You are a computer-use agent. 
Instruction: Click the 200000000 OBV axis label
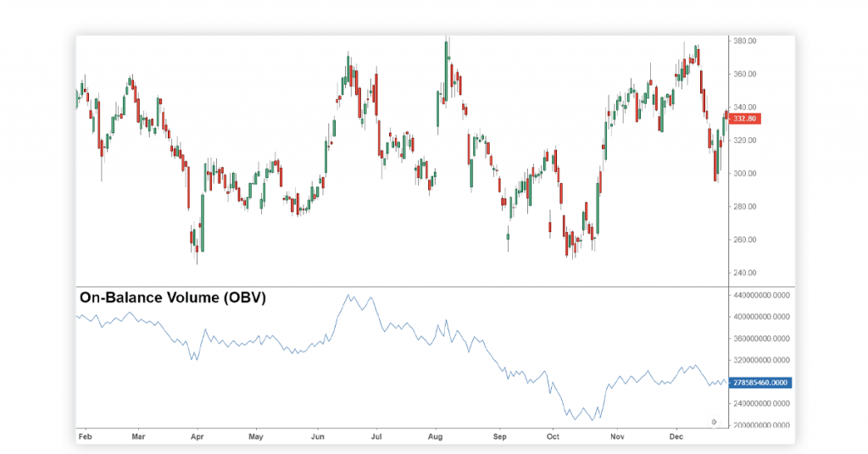click(760, 426)
